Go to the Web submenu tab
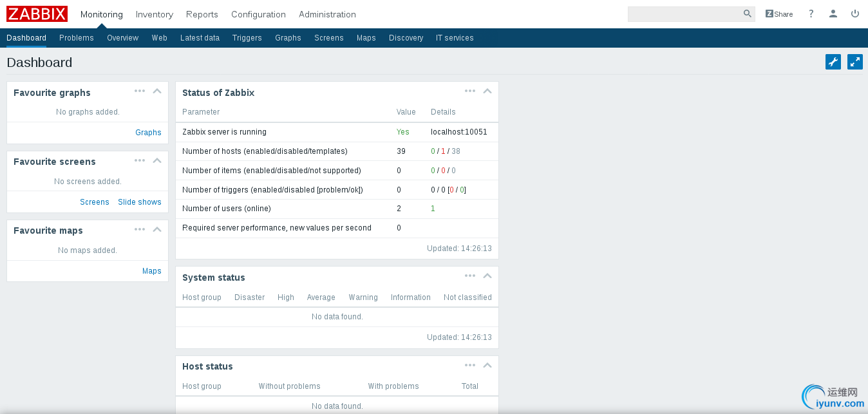 point(160,38)
